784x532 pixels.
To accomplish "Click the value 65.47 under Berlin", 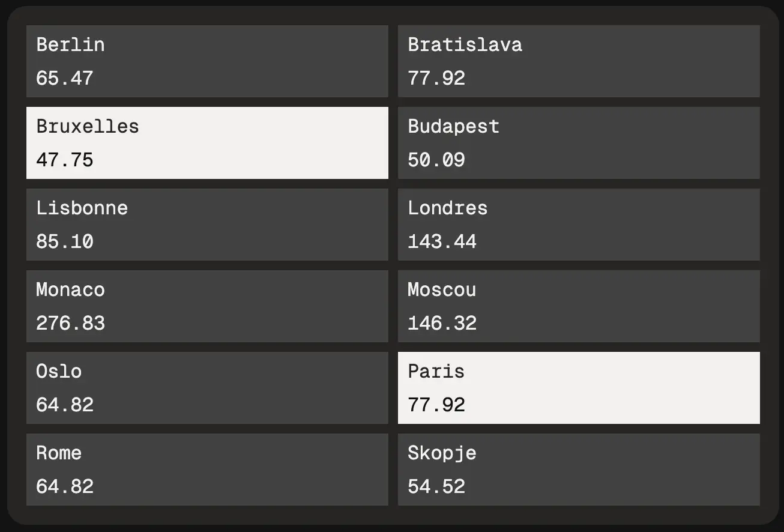I will [64, 78].
